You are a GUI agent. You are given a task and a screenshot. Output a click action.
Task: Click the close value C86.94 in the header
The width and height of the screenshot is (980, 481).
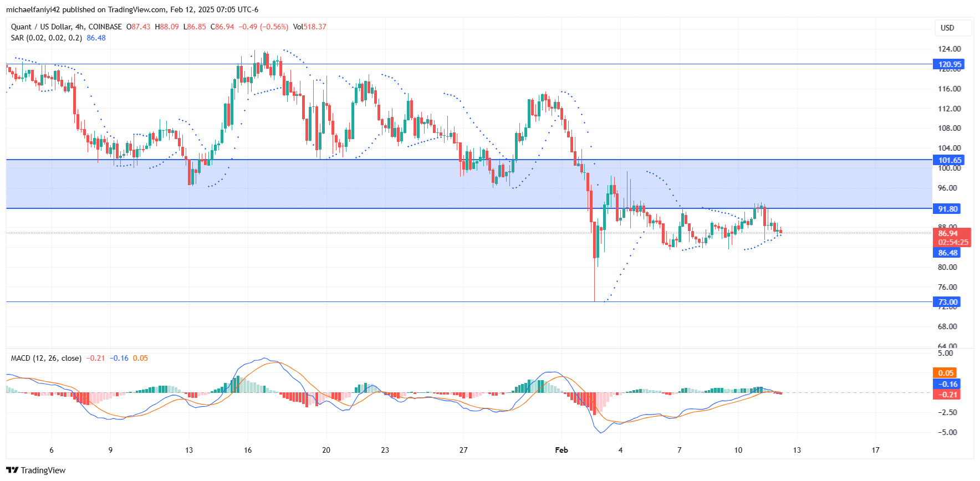point(222,27)
